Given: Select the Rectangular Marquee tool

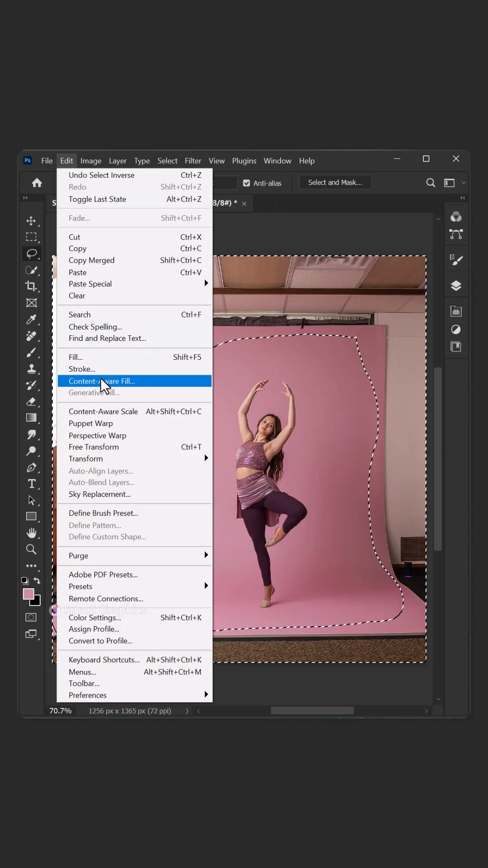Looking at the screenshot, I should pyautogui.click(x=31, y=237).
